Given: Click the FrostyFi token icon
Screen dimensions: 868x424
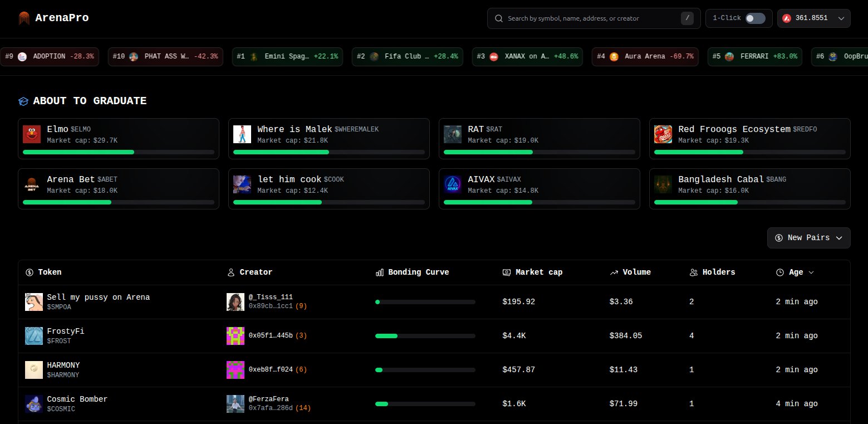Looking at the screenshot, I should [34, 336].
